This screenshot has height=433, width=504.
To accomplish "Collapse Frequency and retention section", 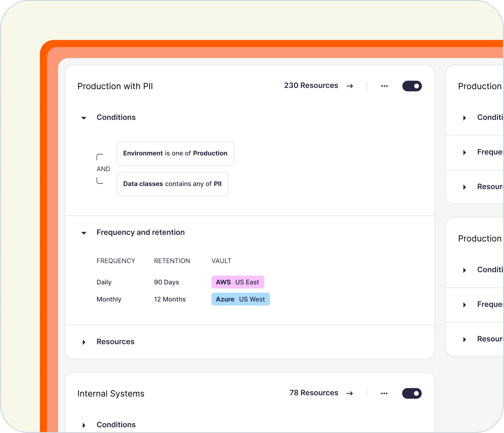I will [x=84, y=233].
